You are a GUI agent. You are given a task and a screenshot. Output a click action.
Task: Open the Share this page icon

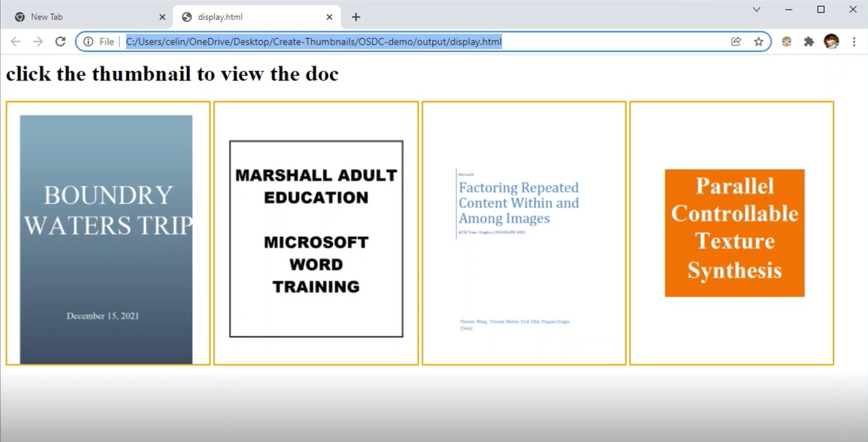coord(736,42)
